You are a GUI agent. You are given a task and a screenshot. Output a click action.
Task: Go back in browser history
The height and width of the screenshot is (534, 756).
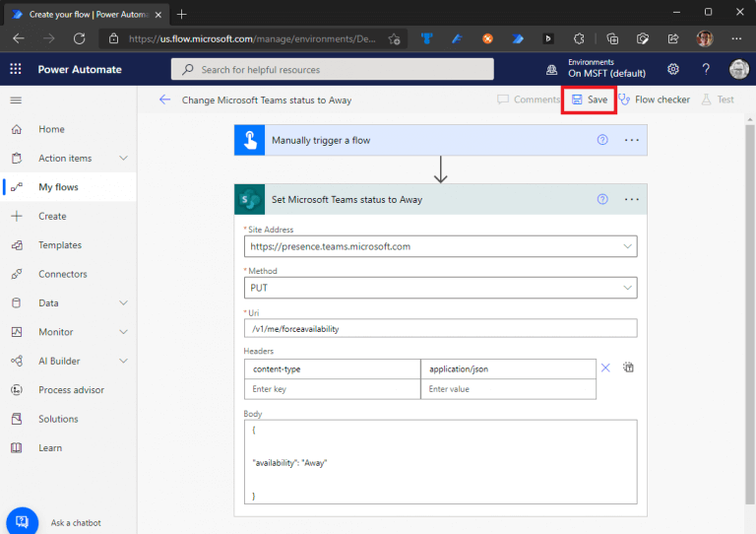[x=19, y=38]
